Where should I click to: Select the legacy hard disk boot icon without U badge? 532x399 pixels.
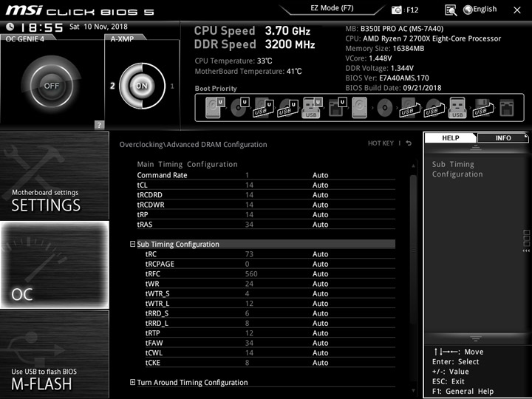(x=360, y=108)
